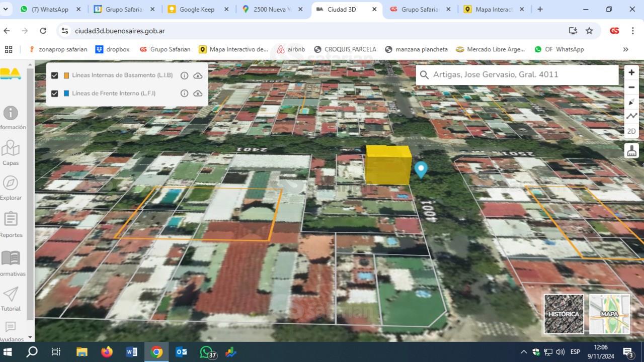Open WhatsApp taskbar app
644x362 pixels.
(x=207, y=352)
